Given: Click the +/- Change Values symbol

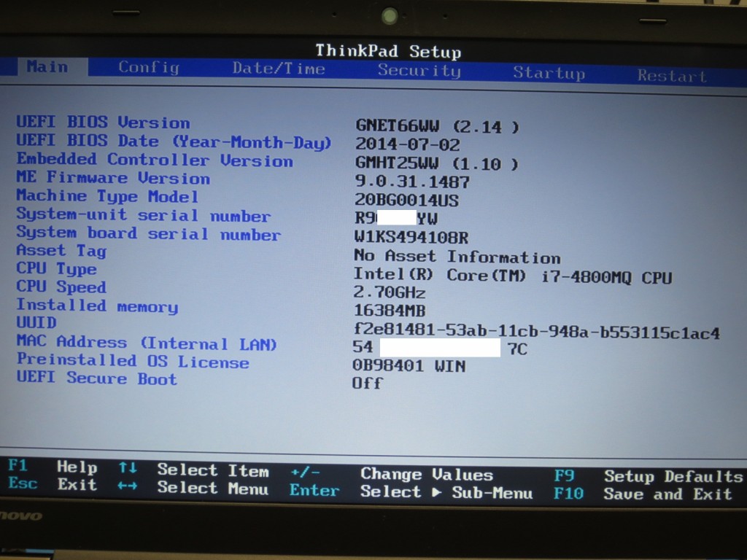Looking at the screenshot, I should (305, 472).
